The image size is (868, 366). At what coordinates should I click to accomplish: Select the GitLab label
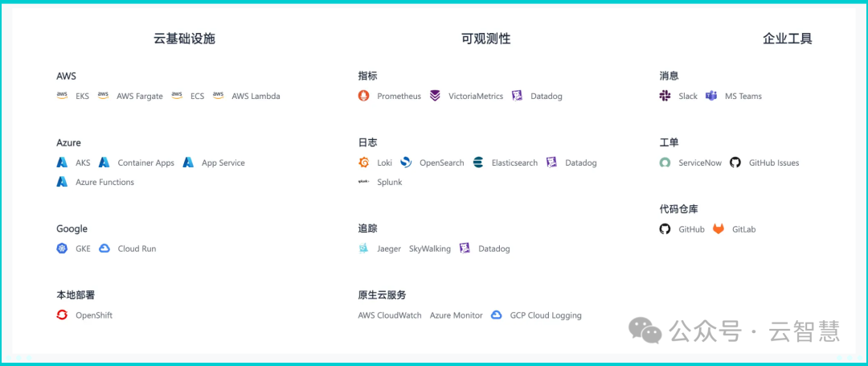click(x=744, y=230)
